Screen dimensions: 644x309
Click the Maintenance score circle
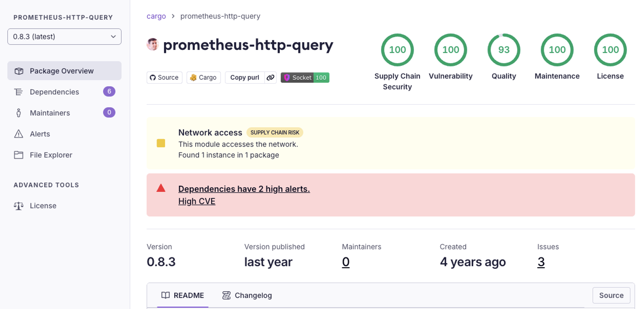tap(557, 50)
